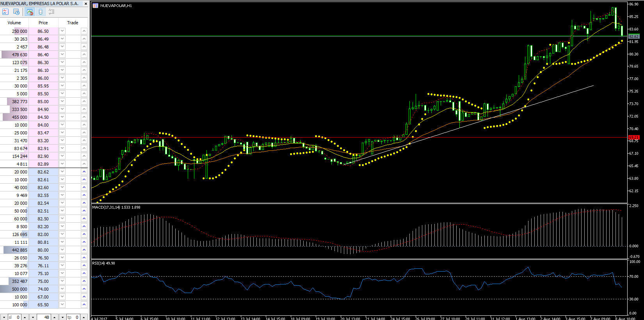
Task: Select the 80.81 bid price cell
Action: (43, 242)
